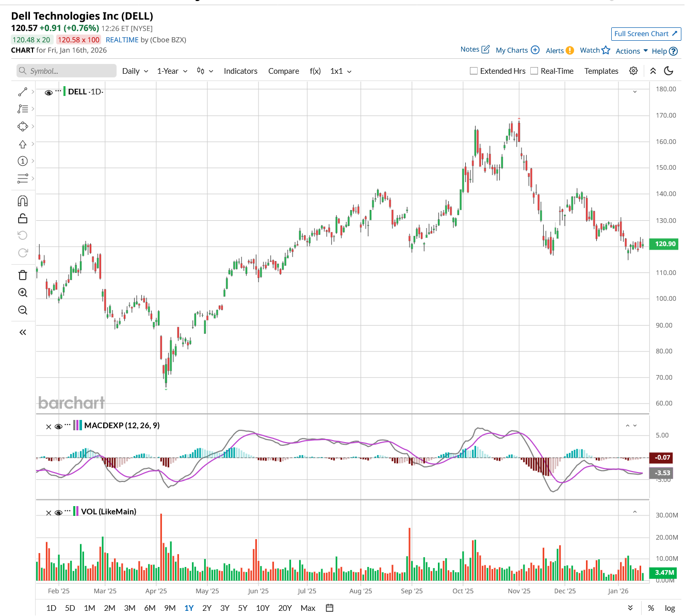This screenshot has height=616, width=685.
Task: Click the MACDEXP color swatches
Action: coord(78,425)
